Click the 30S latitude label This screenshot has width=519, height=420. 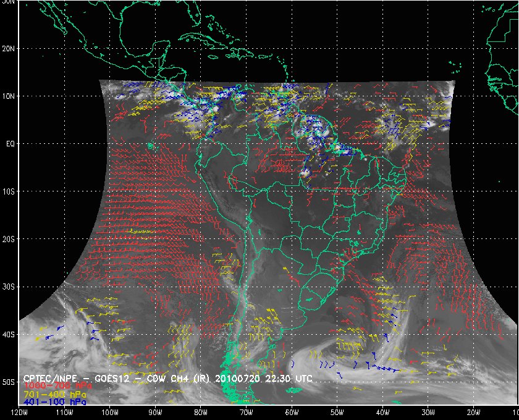pos(8,287)
